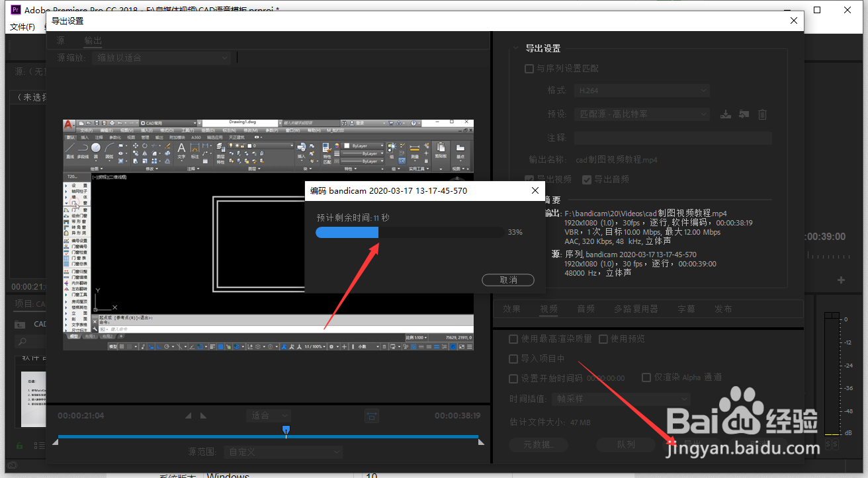Open 时间插值 帧采样 dropdown
This screenshot has width=868, height=478.
621,399
